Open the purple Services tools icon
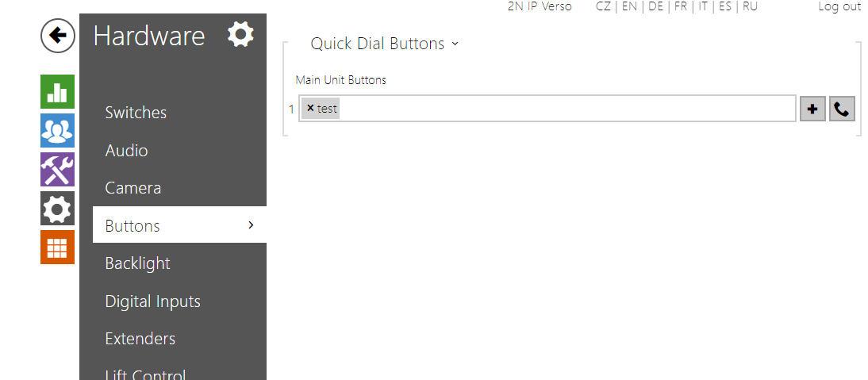This screenshot has height=380, width=868. click(57, 169)
